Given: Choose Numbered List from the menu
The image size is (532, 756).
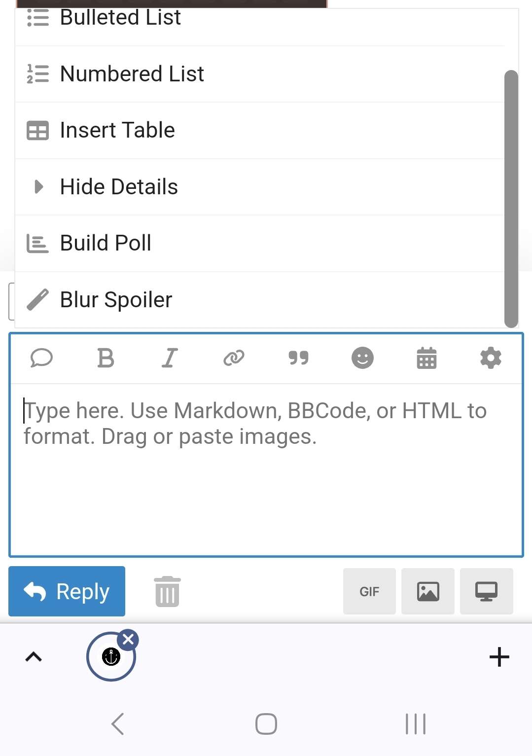Looking at the screenshot, I should tap(132, 74).
